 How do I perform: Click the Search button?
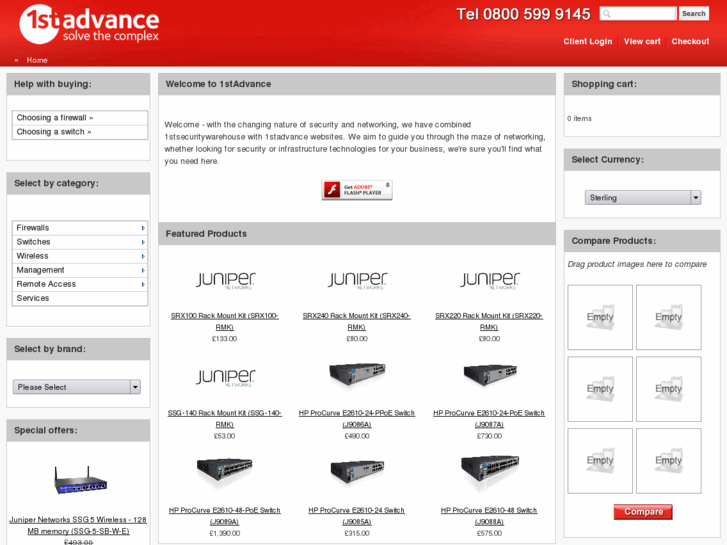point(694,13)
